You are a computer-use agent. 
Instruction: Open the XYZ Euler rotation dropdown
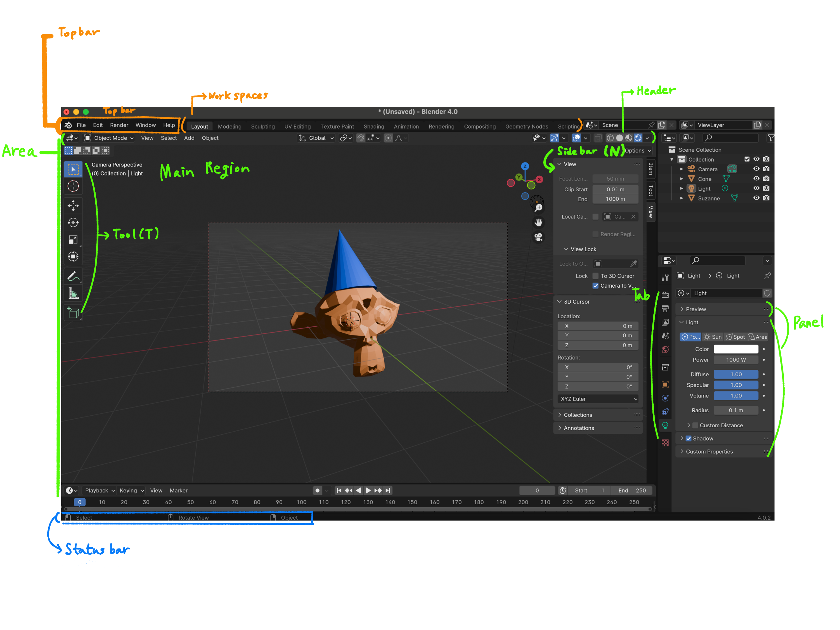point(598,399)
